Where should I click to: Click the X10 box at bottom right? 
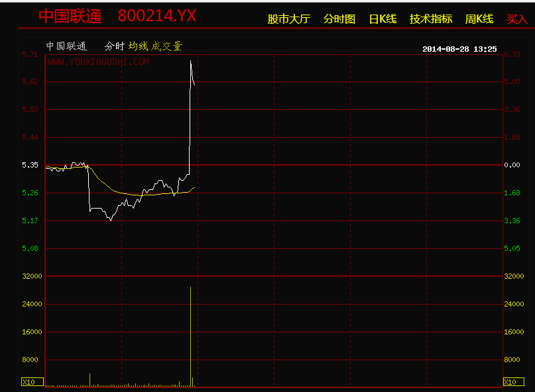(x=513, y=382)
